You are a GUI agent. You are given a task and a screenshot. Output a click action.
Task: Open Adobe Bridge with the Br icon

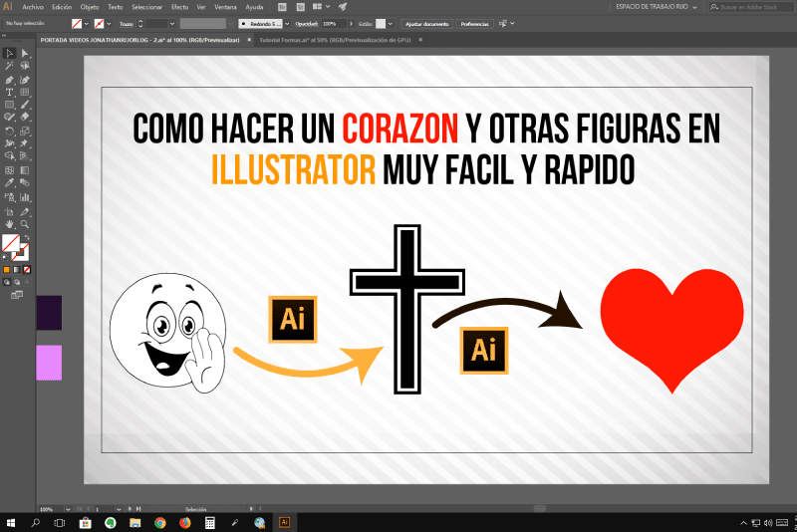point(282,7)
